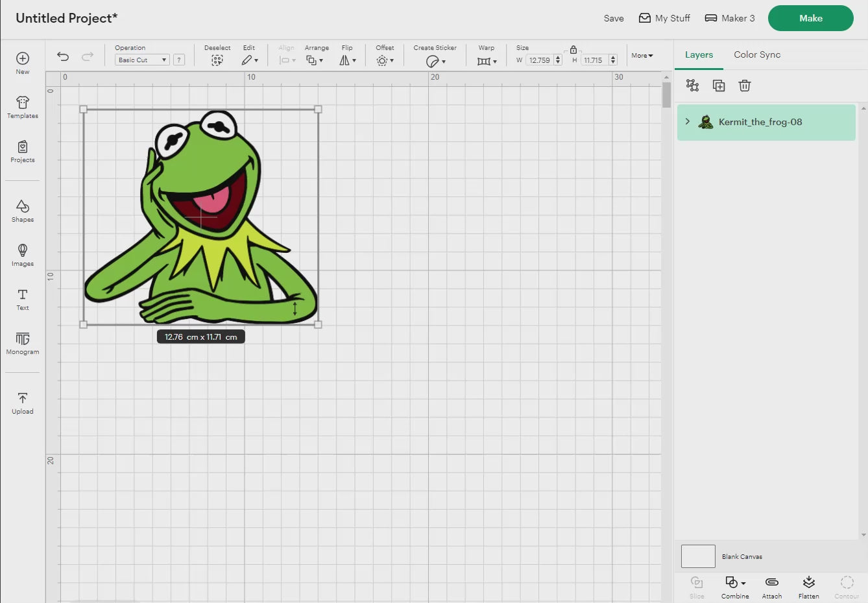
Task: Click the Height size field
Action: tap(594, 60)
